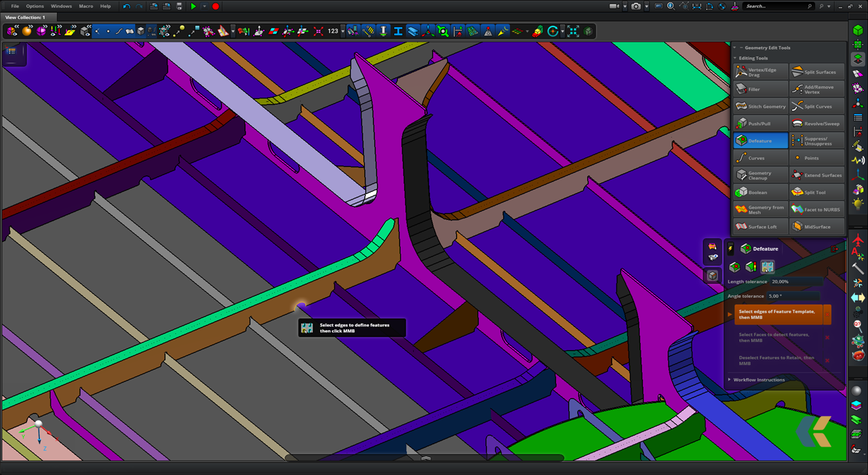Open the Macro menu

pos(86,6)
